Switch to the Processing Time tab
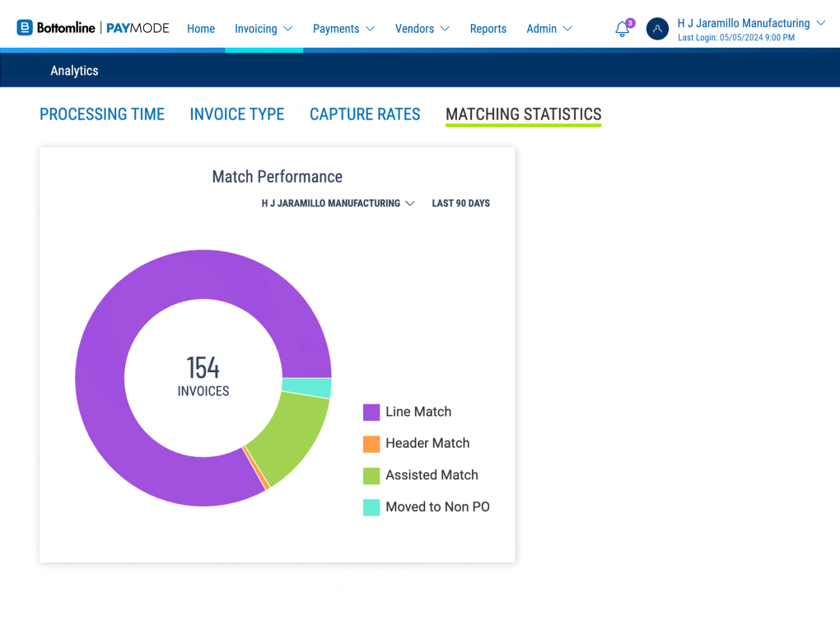The width and height of the screenshot is (840, 630). [x=102, y=114]
